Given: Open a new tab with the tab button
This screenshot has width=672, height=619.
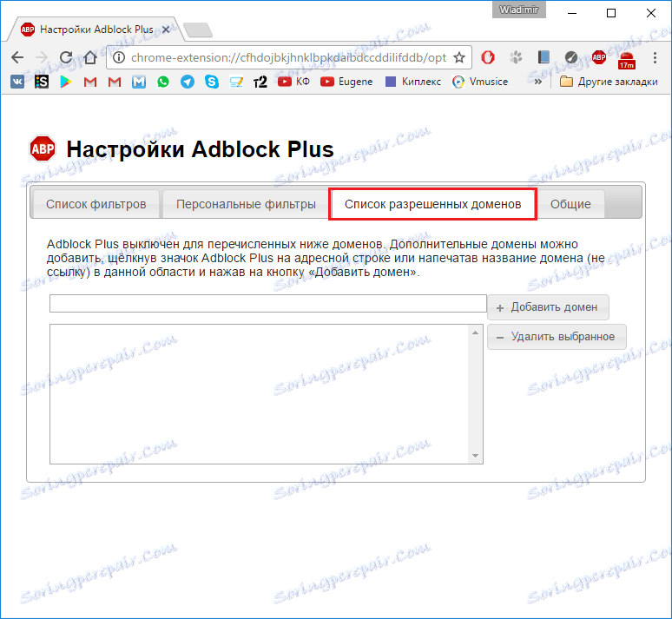Looking at the screenshot, I should point(198,30).
